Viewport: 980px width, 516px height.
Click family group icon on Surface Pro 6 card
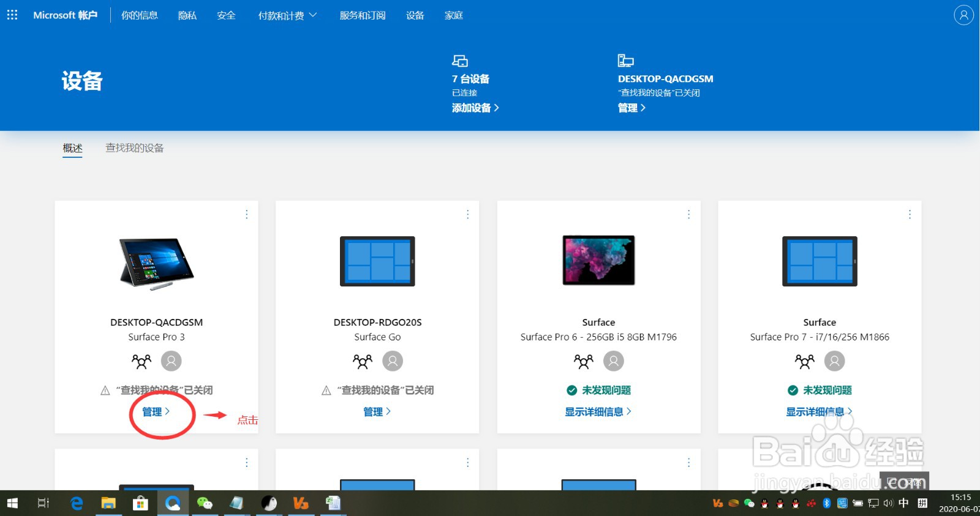point(584,361)
